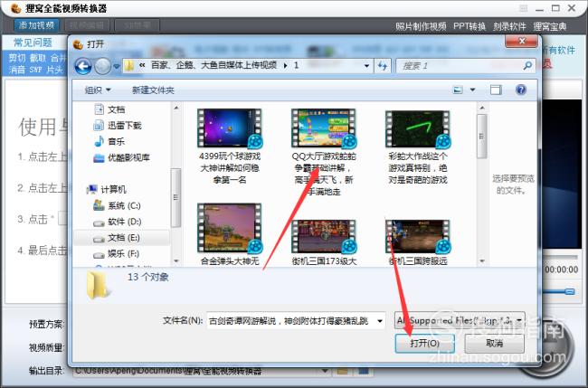The image size is (588, 388).
Task: Expand the address bar path dropdown arrow
Action: point(366,66)
